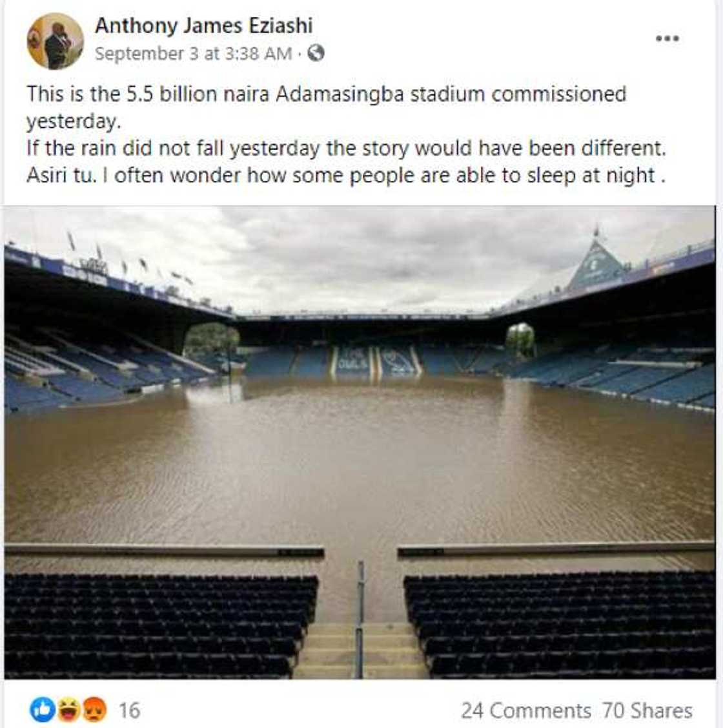
Task: Open the post permalink via the timestamp
Action: (x=189, y=55)
